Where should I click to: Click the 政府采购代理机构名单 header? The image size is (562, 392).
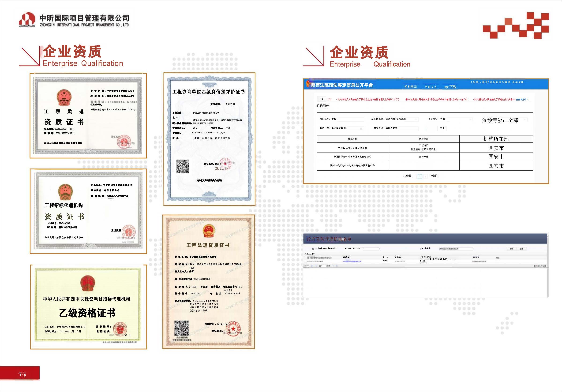click(x=329, y=239)
